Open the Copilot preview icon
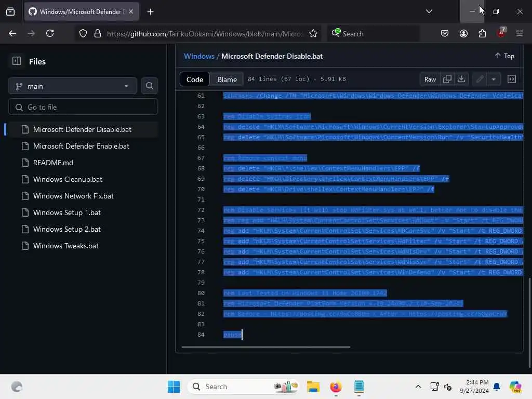Viewport: 532px width, 399px height. tap(515, 387)
